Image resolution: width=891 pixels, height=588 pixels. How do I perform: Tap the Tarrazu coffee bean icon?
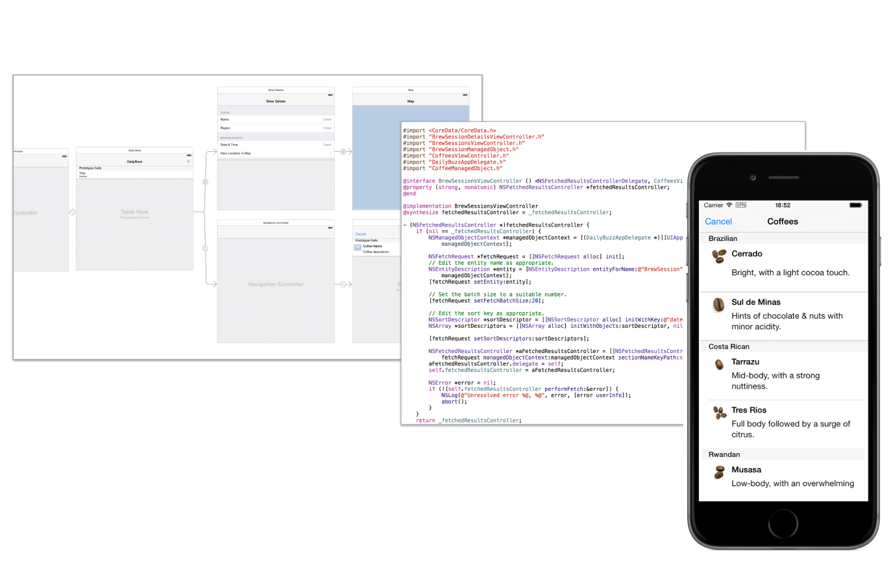(719, 365)
